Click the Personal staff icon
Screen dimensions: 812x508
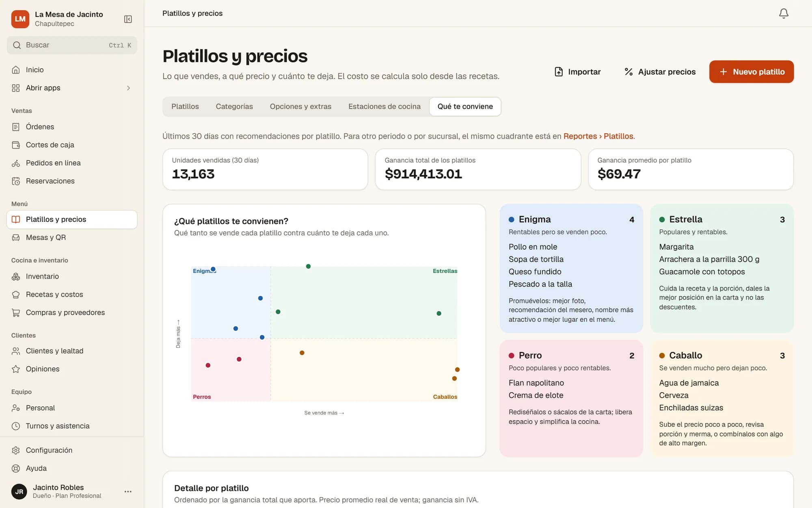[16, 408]
